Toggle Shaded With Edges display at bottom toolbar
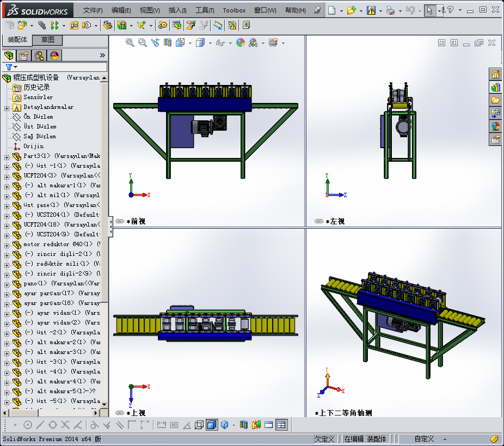Screen dimensions: 504x446 click(x=212, y=425)
